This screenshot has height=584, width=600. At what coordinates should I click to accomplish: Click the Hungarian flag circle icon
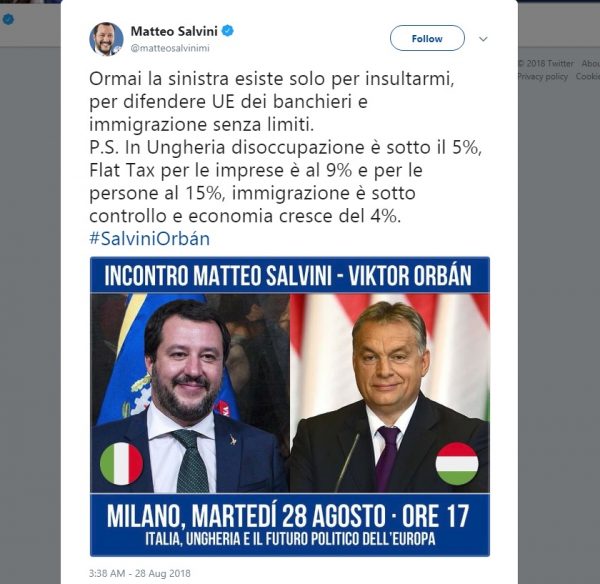457,463
